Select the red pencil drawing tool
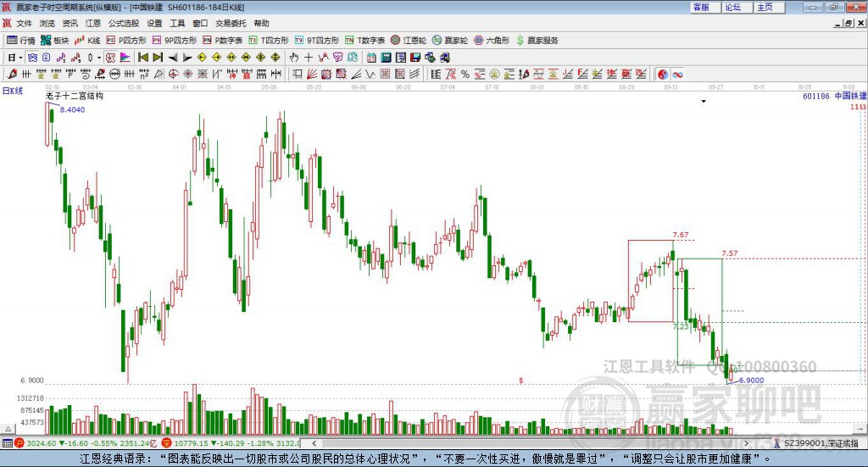 (12, 74)
